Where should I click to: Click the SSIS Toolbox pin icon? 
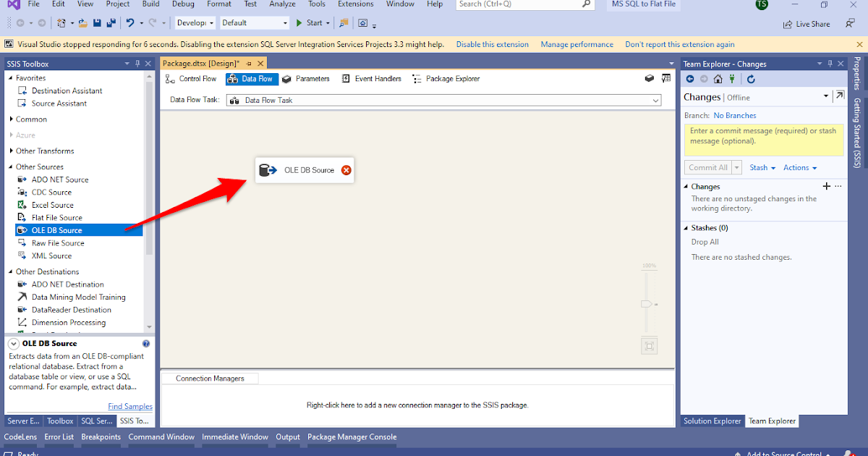tap(137, 64)
